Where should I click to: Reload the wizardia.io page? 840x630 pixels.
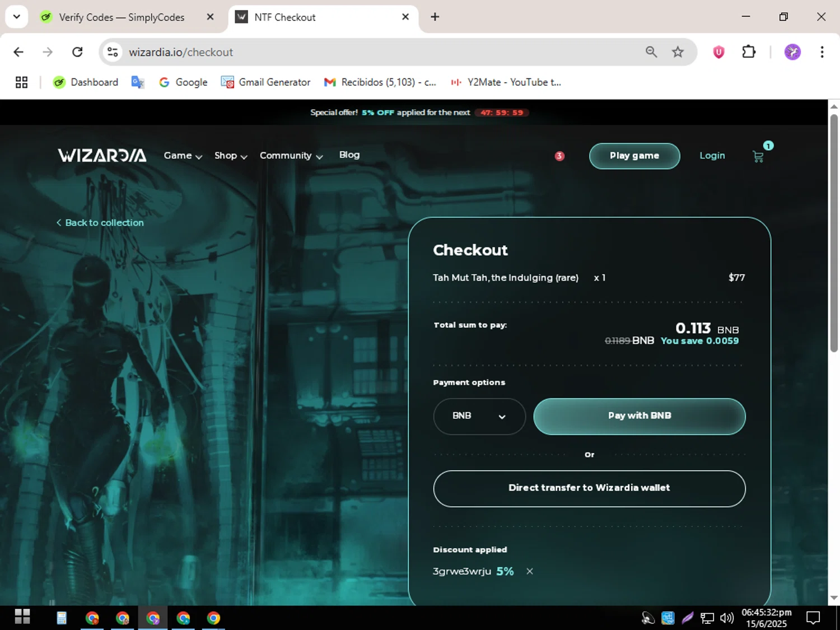[x=77, y=52]
